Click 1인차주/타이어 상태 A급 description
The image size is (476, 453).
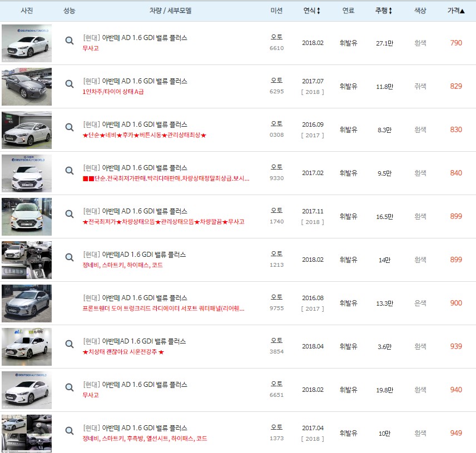coord(113,92)
